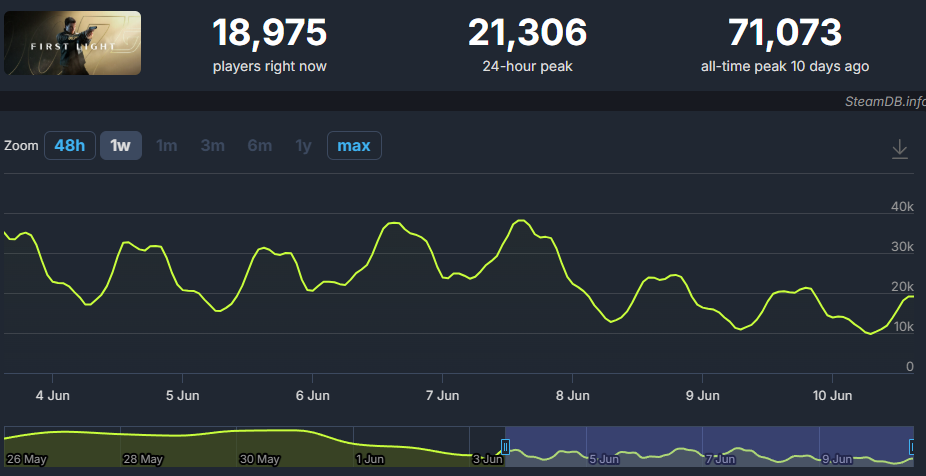Click the 18,975 players right now value
This screenshot has width=926, height=476.
click(x=269, y=32)
